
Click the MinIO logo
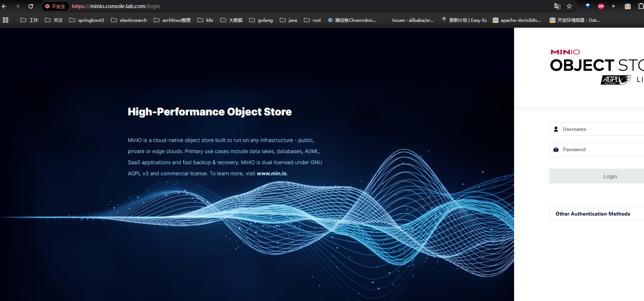tap(565, 52)
